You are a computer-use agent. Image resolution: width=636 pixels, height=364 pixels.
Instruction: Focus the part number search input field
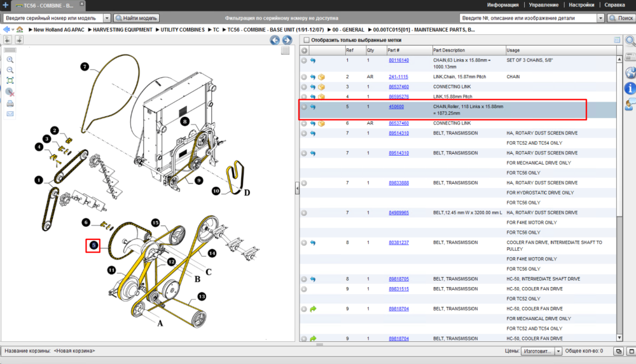(528, 18)
